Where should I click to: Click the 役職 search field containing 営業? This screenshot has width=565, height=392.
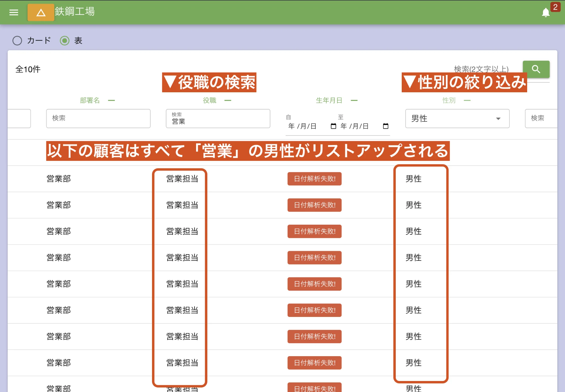[x=218, y=119]
